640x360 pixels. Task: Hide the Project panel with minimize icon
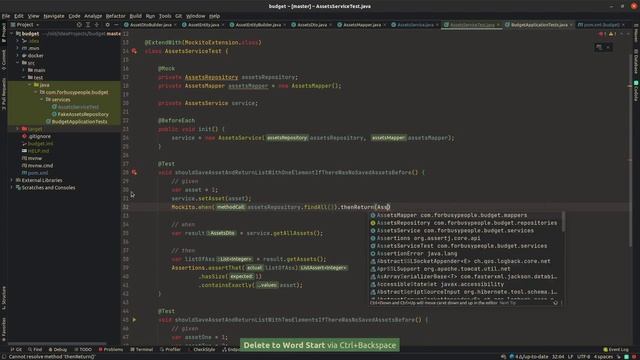116,25
